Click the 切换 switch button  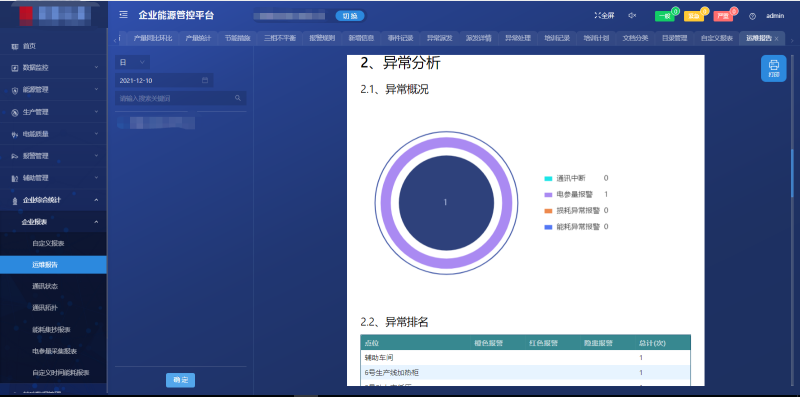click(350, 16)
